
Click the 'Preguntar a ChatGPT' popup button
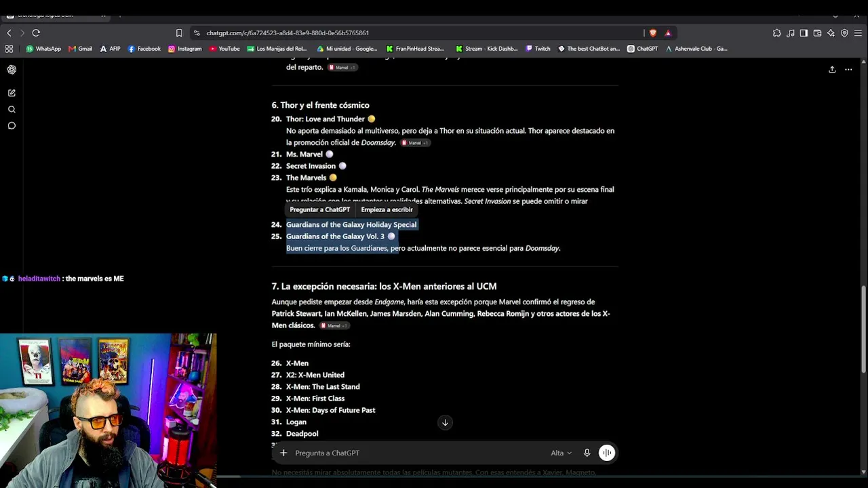(320, 209)
